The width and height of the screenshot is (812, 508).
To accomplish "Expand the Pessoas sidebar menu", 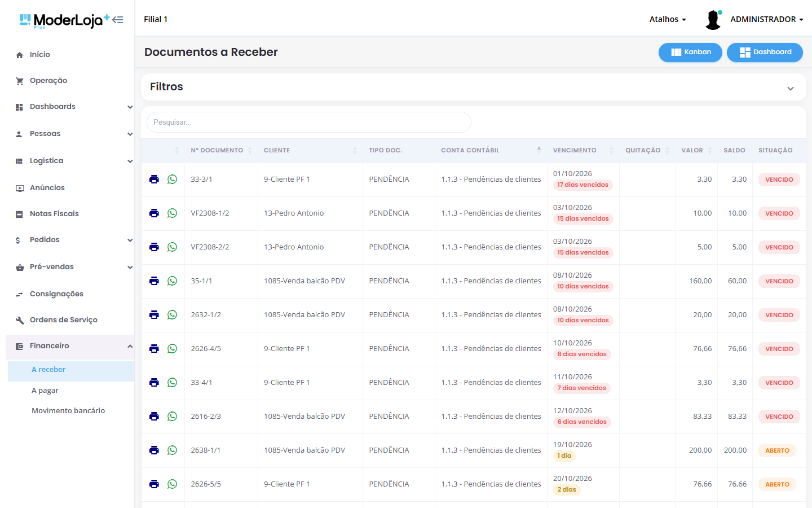I will (70, 134).
